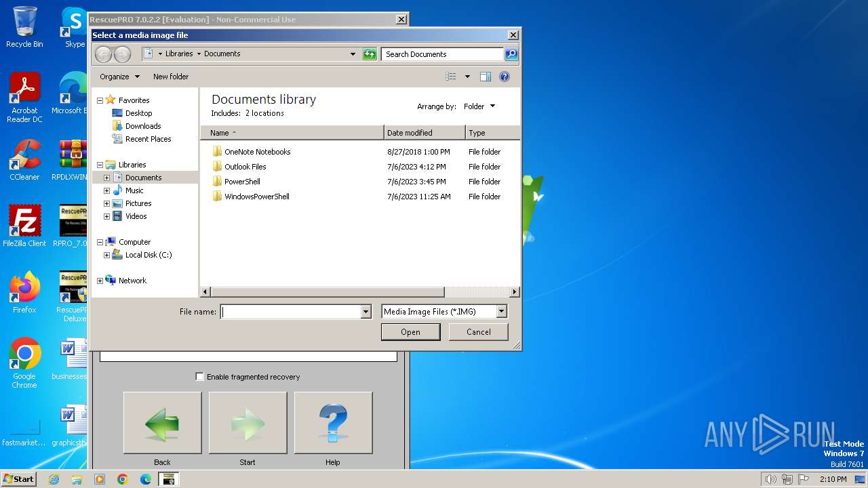Screen dimensions: 868x488
Task: Select Desktop under Favorites
Action: coord(138,113)
